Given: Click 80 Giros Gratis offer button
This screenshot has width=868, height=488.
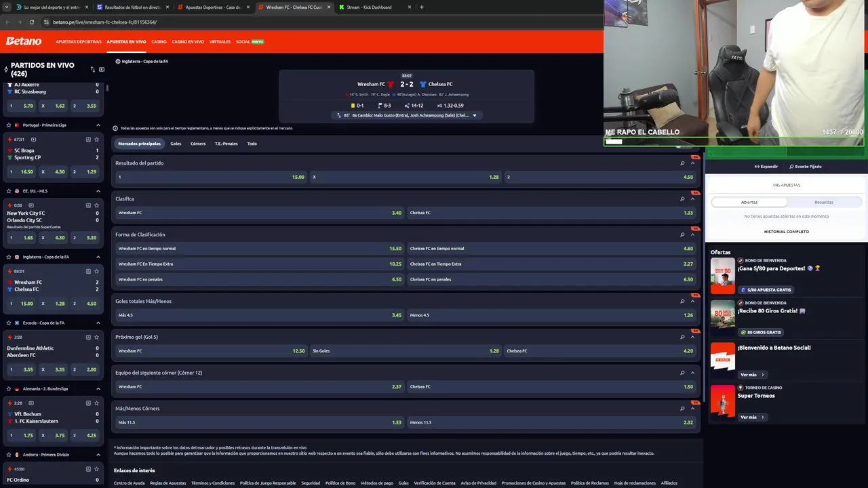Looking at the screenshot, I should [x=761, y=332].
